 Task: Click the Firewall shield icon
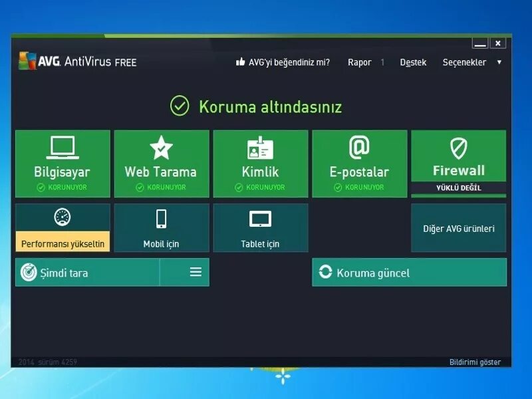tap(459, 148)
